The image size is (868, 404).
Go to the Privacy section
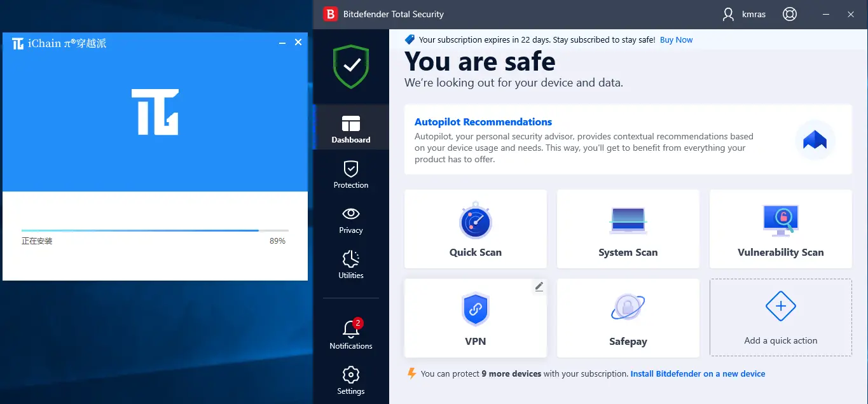(x=351, y=220)
